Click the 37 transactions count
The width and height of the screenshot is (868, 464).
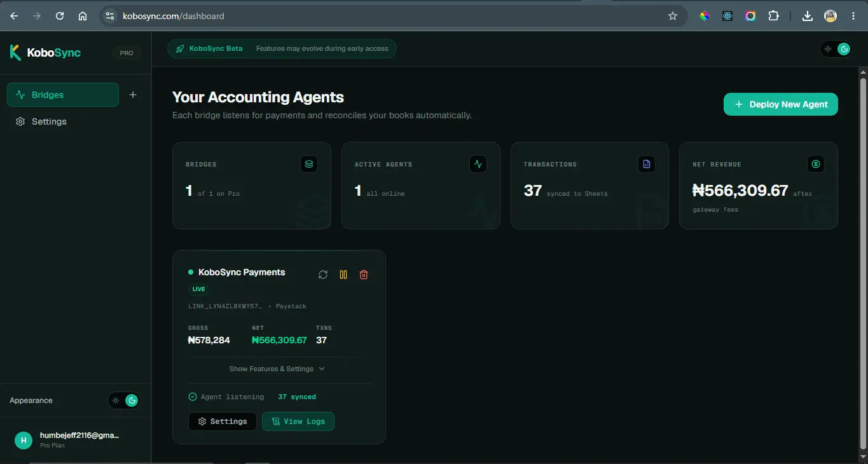click(x=533, y=191)
